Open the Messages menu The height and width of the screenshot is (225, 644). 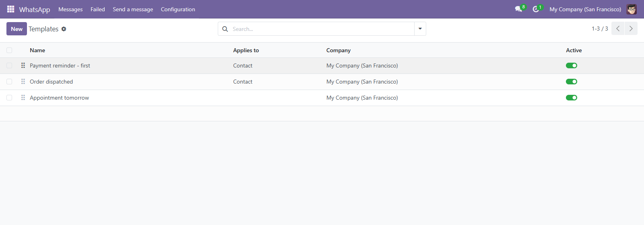[x=70, y=9]
